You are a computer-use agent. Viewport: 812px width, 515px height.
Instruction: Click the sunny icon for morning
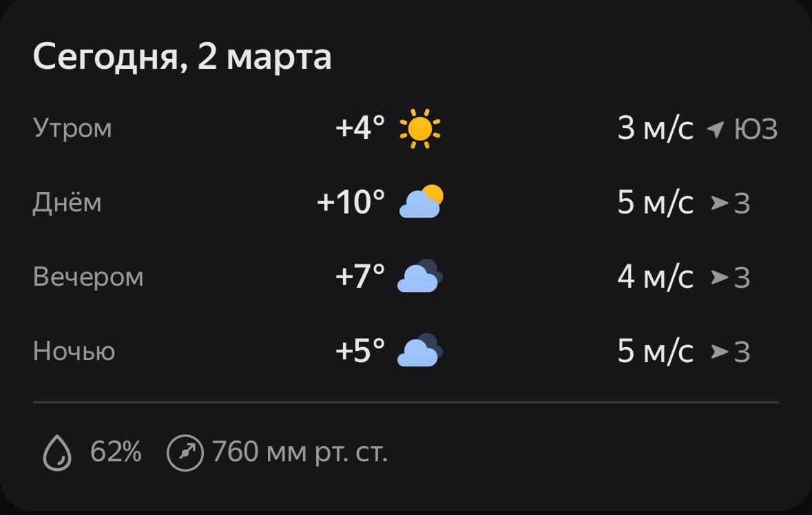419,128
